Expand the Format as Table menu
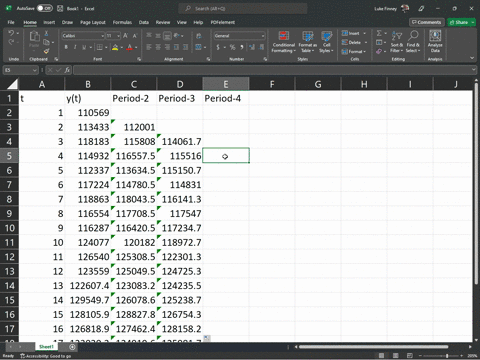The height and width of the screenshot is (360, 480). coord(307,42)
